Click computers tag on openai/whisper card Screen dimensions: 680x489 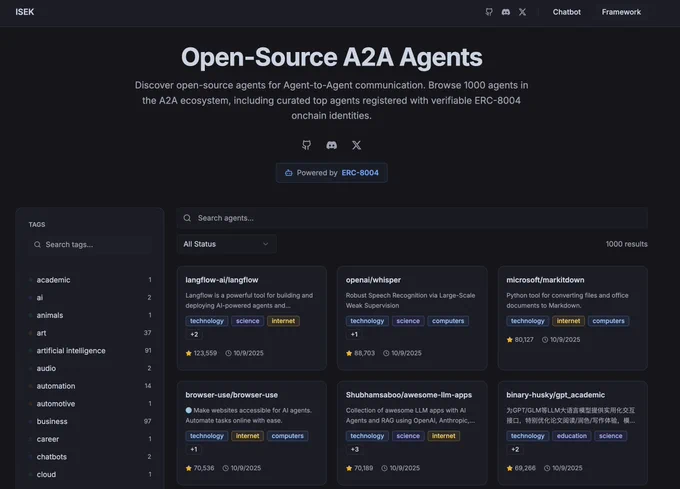click(448, 321)
